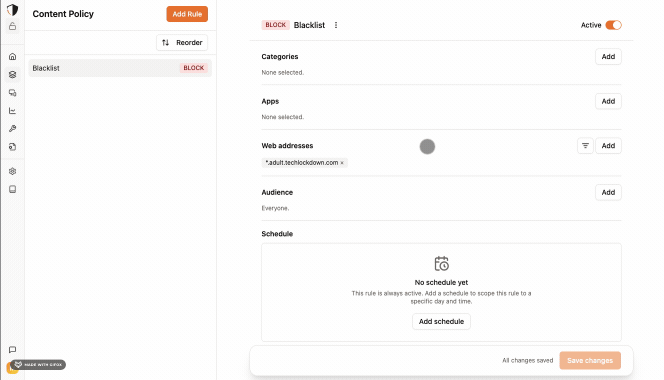Screen dimensions: 664x380
Task: Click the Schedule section label
Action: point(277,234)
